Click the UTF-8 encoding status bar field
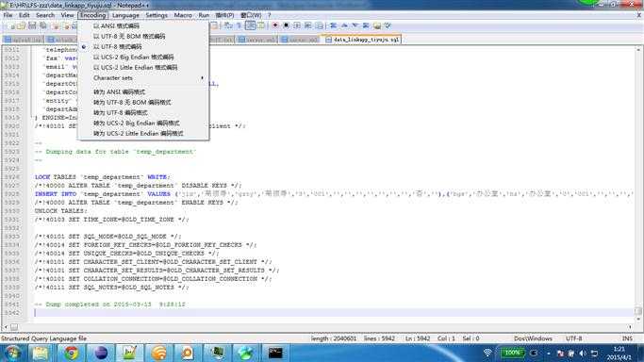The height and width of the screenshot is (362, 644). pyautogui.click(x=574, y=338)
